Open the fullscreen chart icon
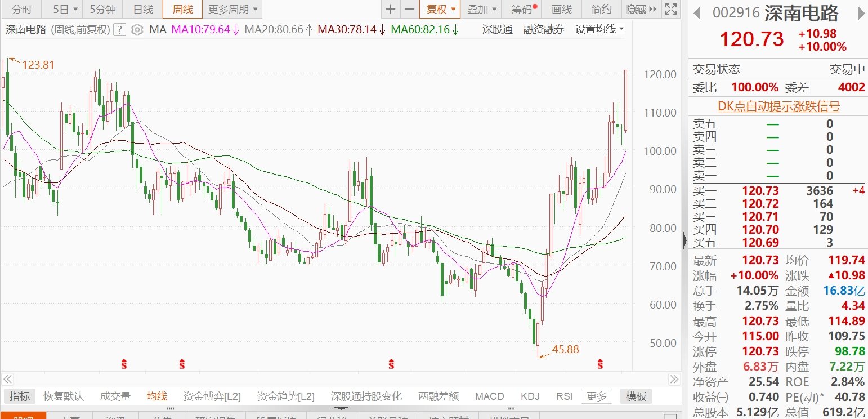Viewport: 868px width, 419px height. click(x=670, y=9)
